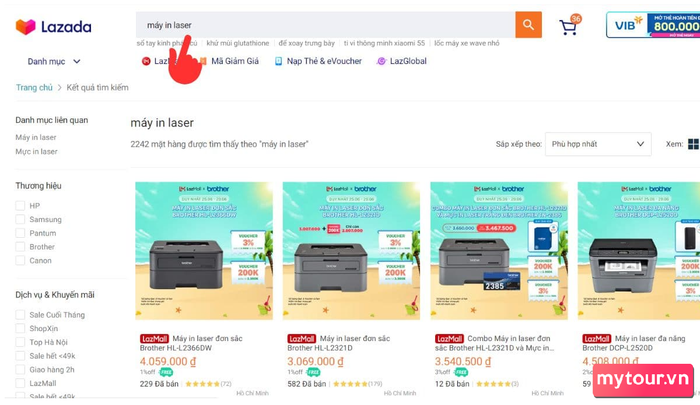The image size is (700, 405).
Task: Check the HP brand filter
Action: (x=20, y=205)
